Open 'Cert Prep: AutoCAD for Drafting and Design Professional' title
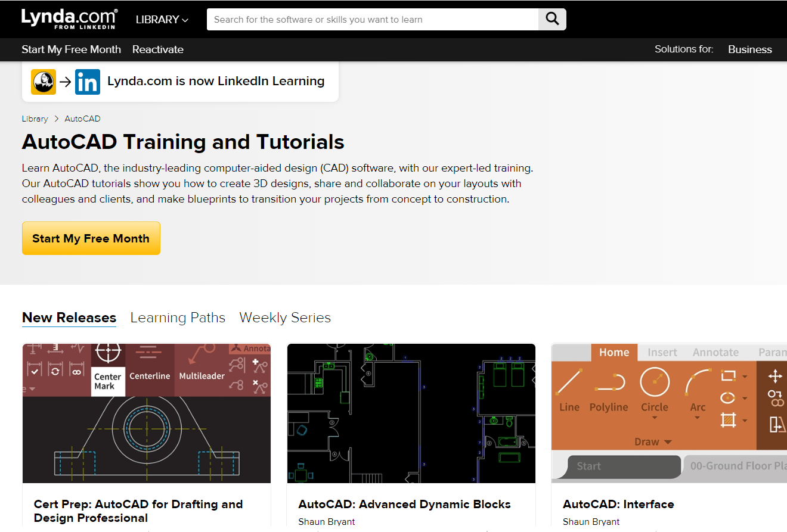The image size is (787, 532). (x=138, y=511)
